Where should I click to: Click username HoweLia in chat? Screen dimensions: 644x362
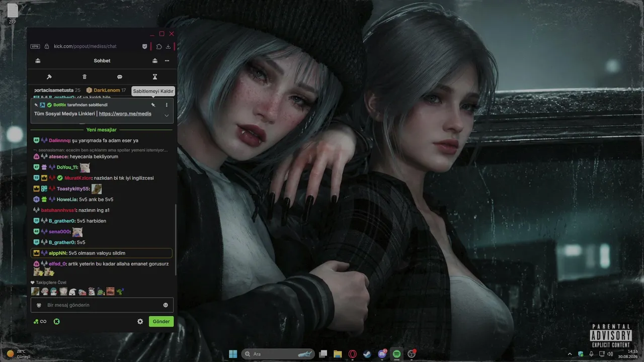click(x=67, y=200)
